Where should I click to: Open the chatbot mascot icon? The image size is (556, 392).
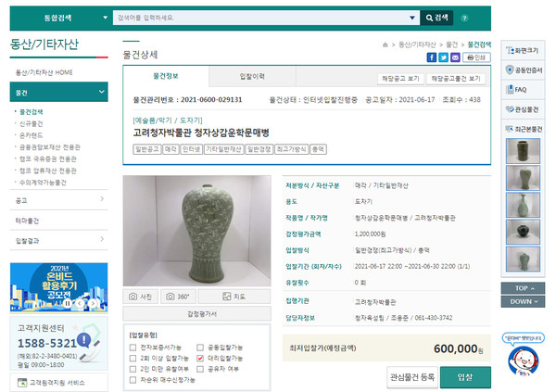click(x=523, y=360)
